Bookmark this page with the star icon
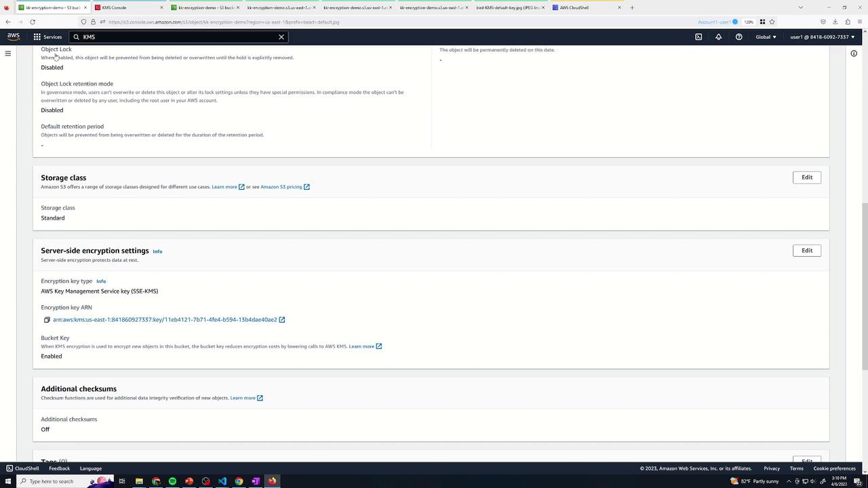Image resolution: width=868 pixels, height=488 pixels. click(772, 22)
